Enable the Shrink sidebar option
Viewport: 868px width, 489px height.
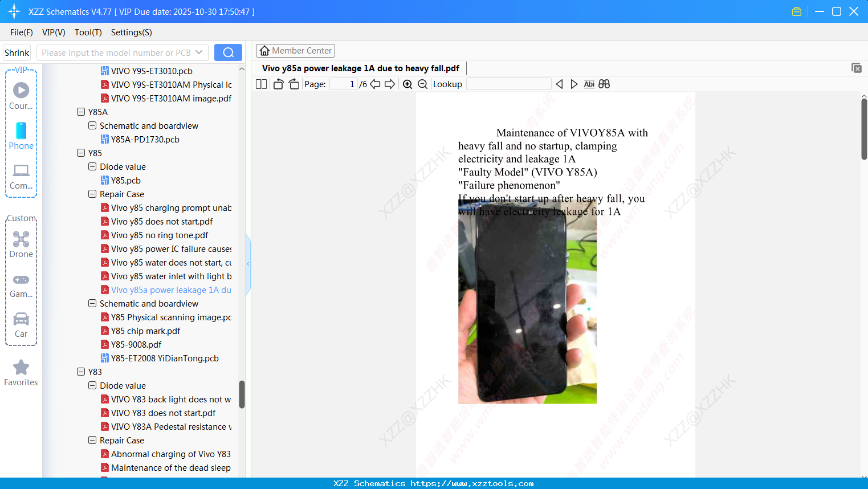click(x=17, y=52)
